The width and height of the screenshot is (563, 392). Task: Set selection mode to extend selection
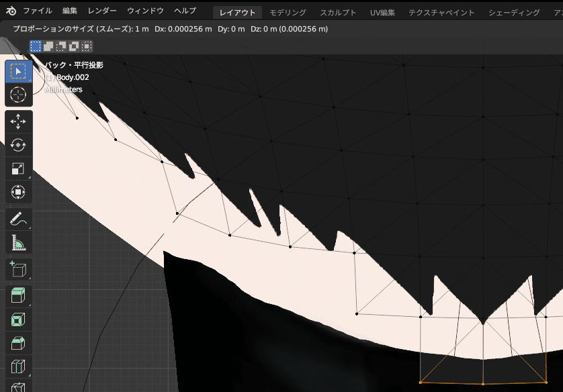pyautogui.click(x=48, y=46)
